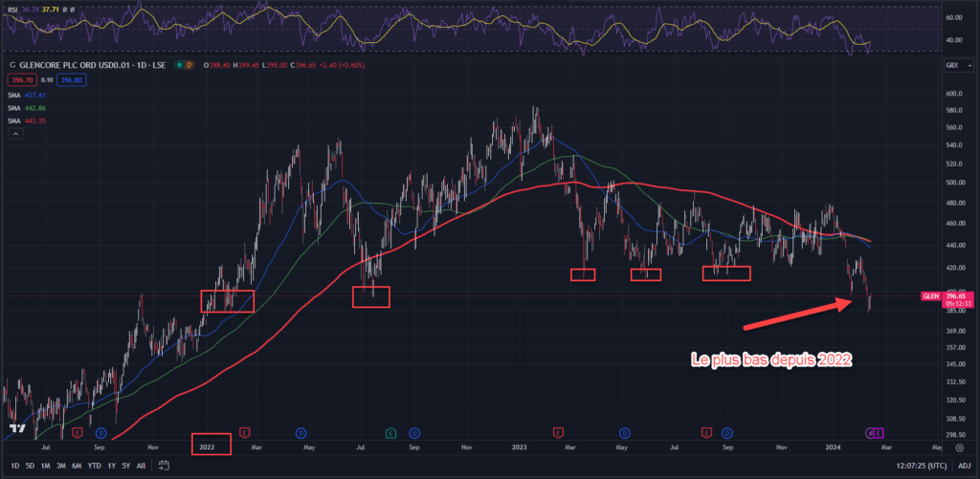
Task: Open the dividend D marker at Sep 2023
Action: point(727,432)
